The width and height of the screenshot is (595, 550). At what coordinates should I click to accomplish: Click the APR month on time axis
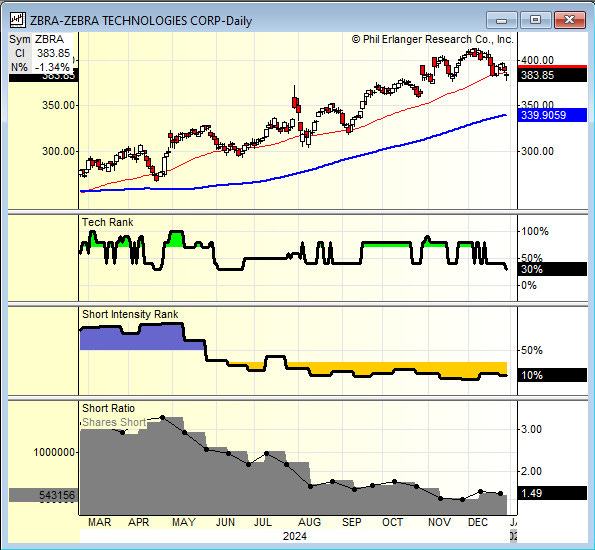139,522
